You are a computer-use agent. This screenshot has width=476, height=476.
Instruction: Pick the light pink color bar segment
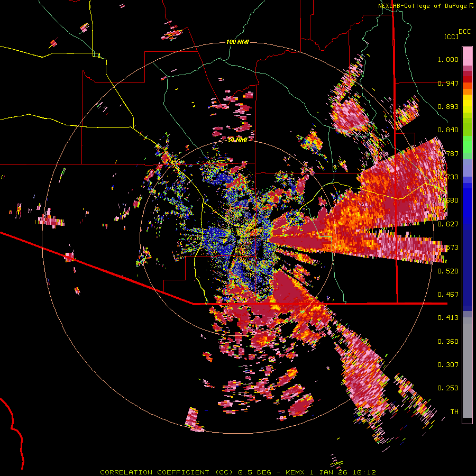click(467, 56)
